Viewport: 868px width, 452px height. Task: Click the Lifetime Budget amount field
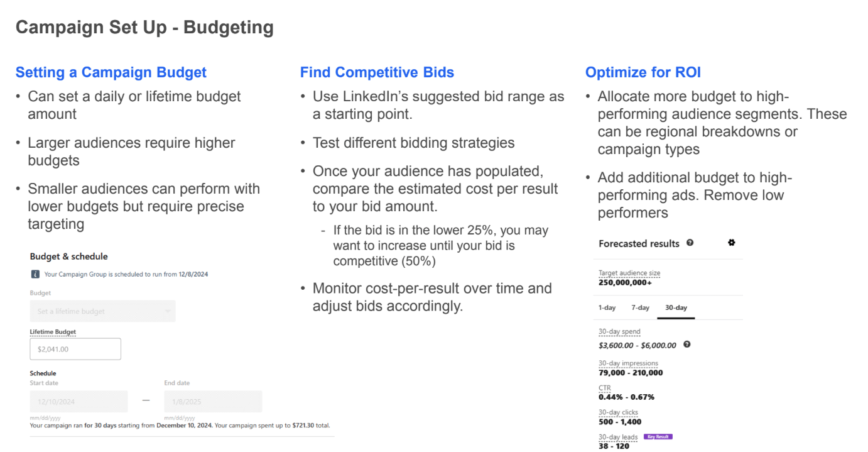(x=75, y=349)
